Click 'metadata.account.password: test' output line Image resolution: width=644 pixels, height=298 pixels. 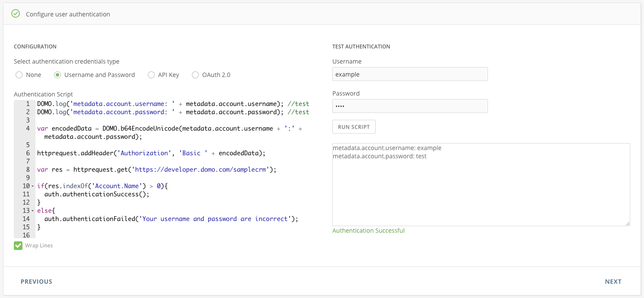coord(379,156)
